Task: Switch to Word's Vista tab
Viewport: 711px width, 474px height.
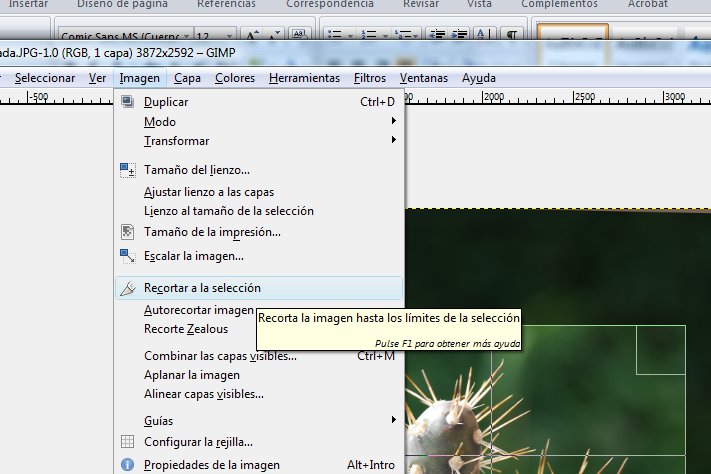Action: click(x=479, y=4)
